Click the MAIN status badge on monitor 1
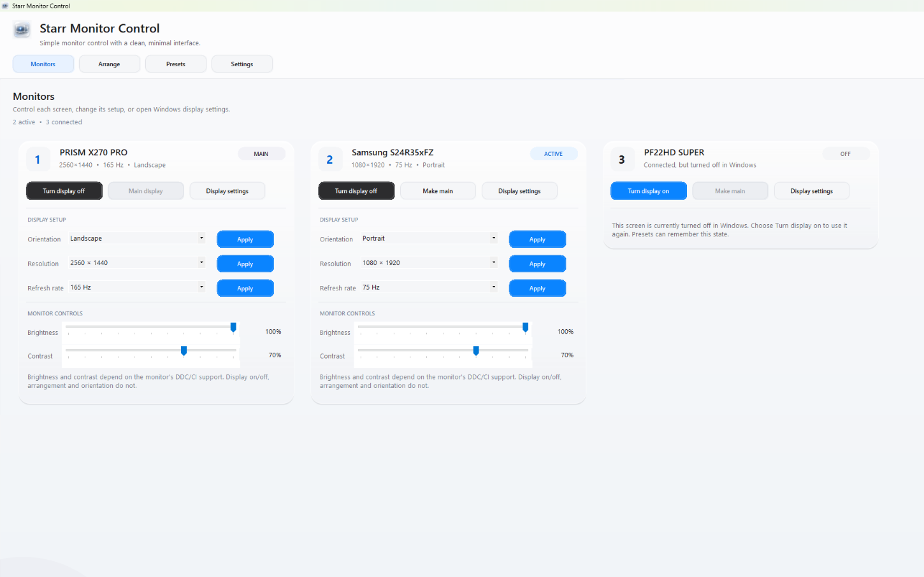The width and height of the screenshot is (924, 577). [261, 153]
